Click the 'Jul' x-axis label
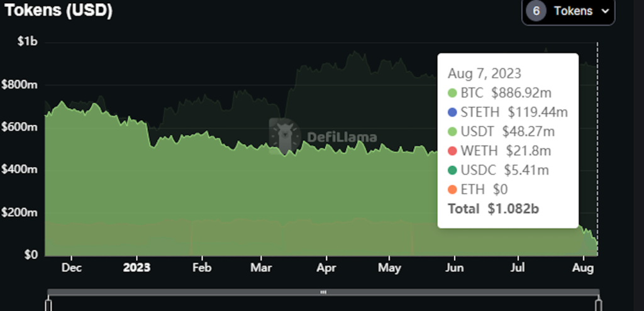 [x=518, y=268]
